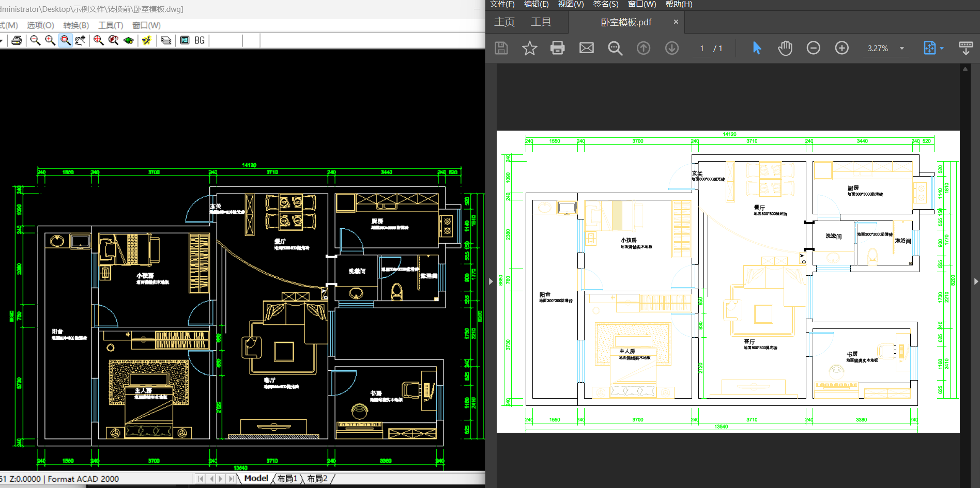Enable the PDF selection arrow tool
The height and width of the screenshot is (488, 980).
(757, 49)
